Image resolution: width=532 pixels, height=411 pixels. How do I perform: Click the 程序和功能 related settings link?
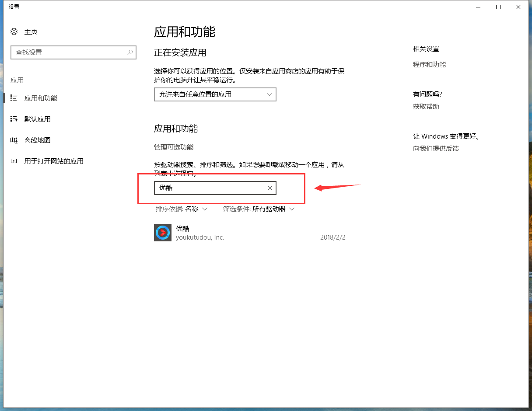(429, 64)
